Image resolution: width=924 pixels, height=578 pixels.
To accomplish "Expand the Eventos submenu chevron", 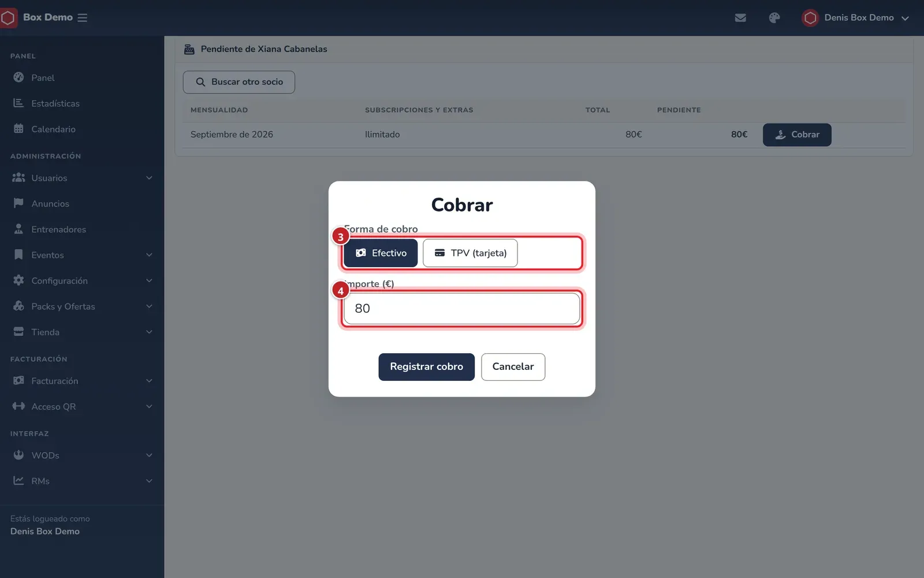I will [x=149, y=255].
